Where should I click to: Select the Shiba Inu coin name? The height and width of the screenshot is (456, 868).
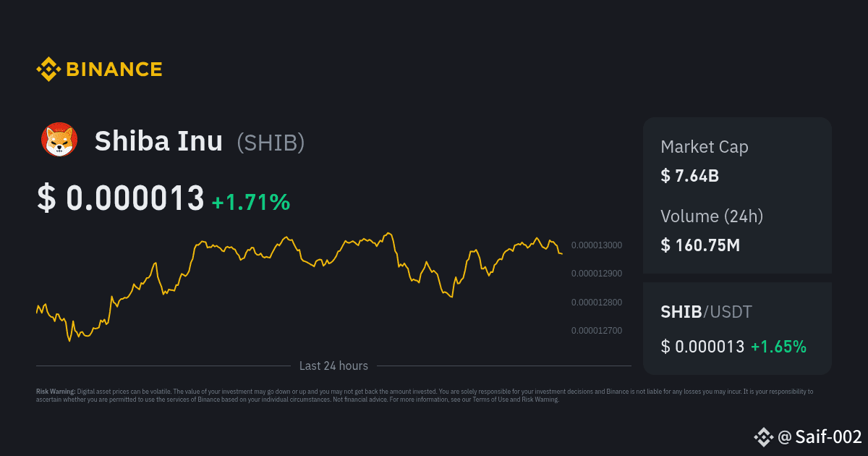point(158,141)
